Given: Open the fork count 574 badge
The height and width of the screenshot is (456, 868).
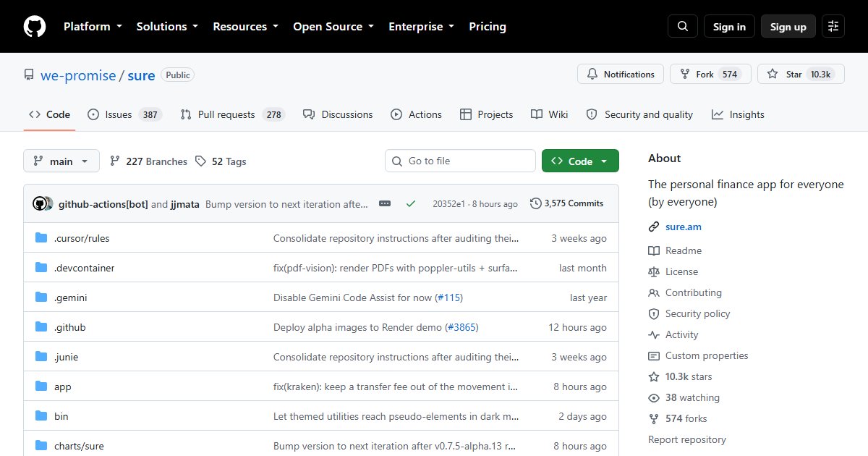Looking at the screenshot, I should [x=730, y=75].
